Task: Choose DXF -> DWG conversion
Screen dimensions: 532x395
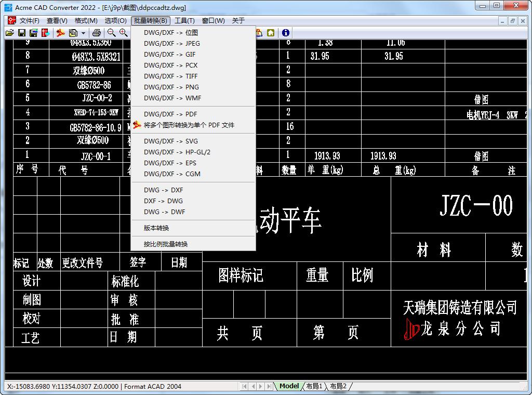Action: [x=193, y=201]
